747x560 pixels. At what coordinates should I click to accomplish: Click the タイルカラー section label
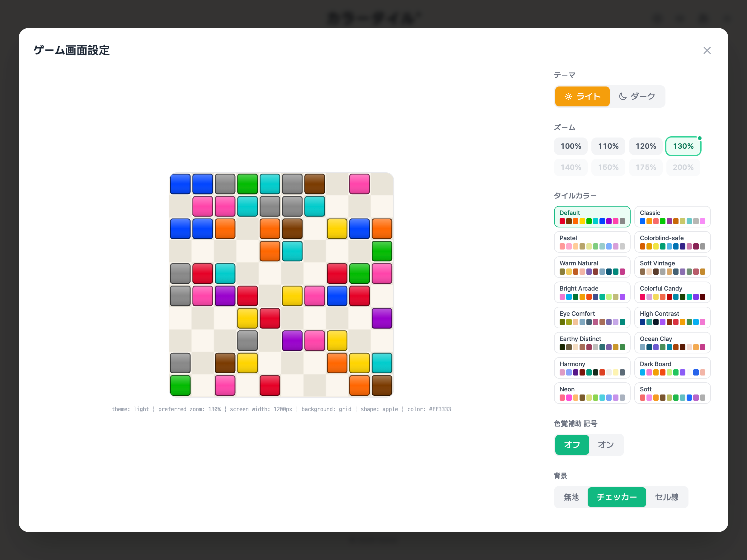click(x=575, y=196)
